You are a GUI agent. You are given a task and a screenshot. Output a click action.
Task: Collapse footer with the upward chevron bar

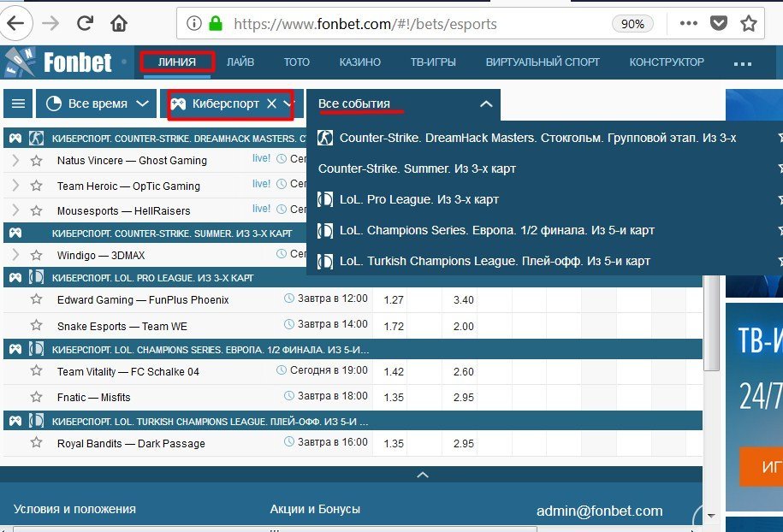point(423,475)
